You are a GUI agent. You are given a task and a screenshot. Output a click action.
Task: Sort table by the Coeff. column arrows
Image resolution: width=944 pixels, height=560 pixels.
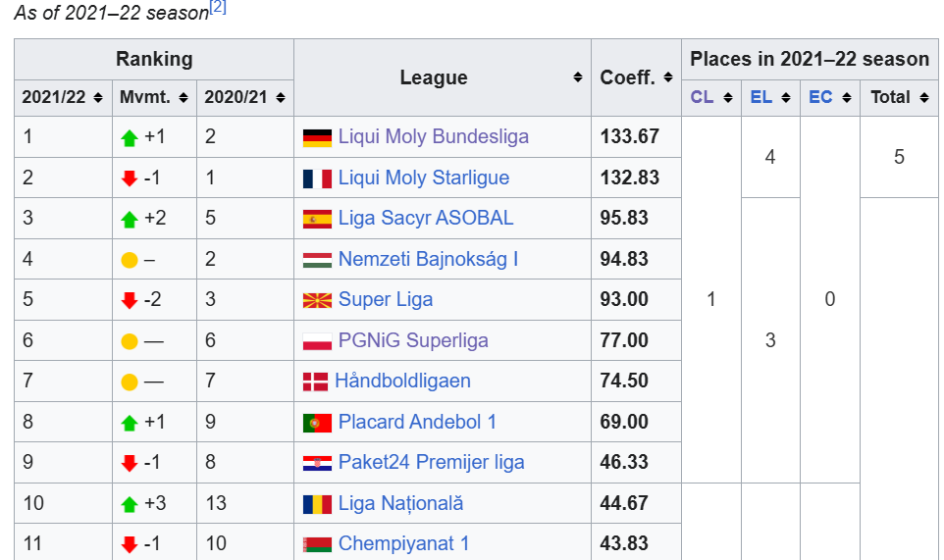pos(667,77)
